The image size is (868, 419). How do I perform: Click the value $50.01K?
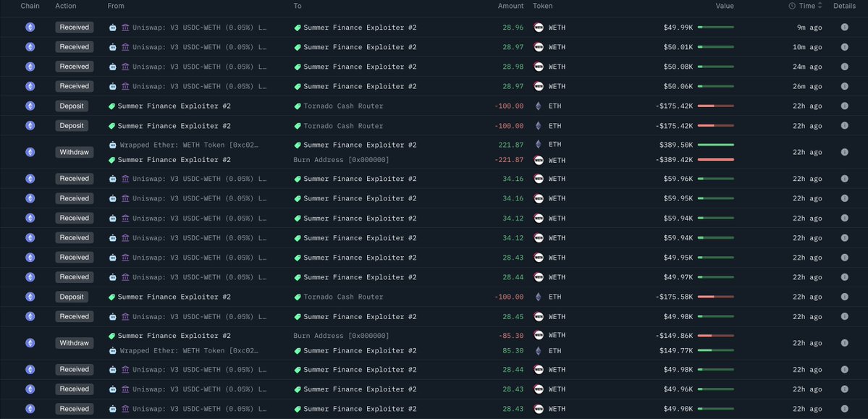click(678, 47)
